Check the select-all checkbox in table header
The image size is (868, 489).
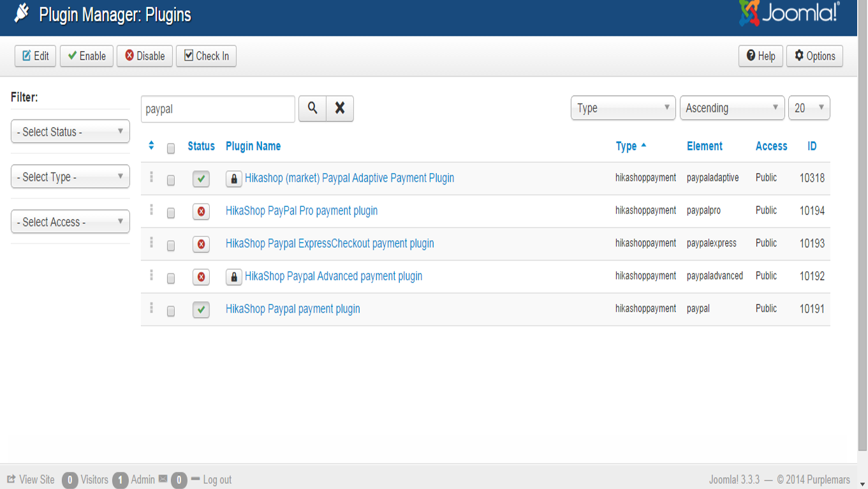(x=171, y=148)
